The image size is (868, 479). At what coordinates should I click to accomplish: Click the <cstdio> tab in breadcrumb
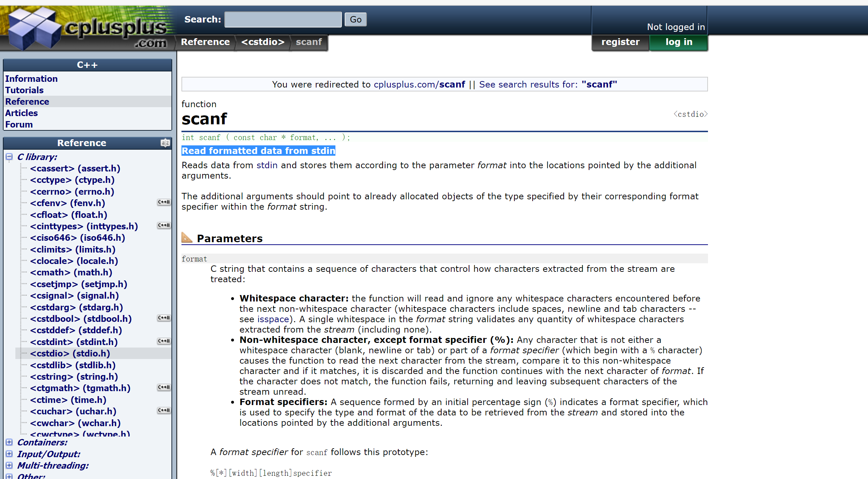(x=262, y=41)
